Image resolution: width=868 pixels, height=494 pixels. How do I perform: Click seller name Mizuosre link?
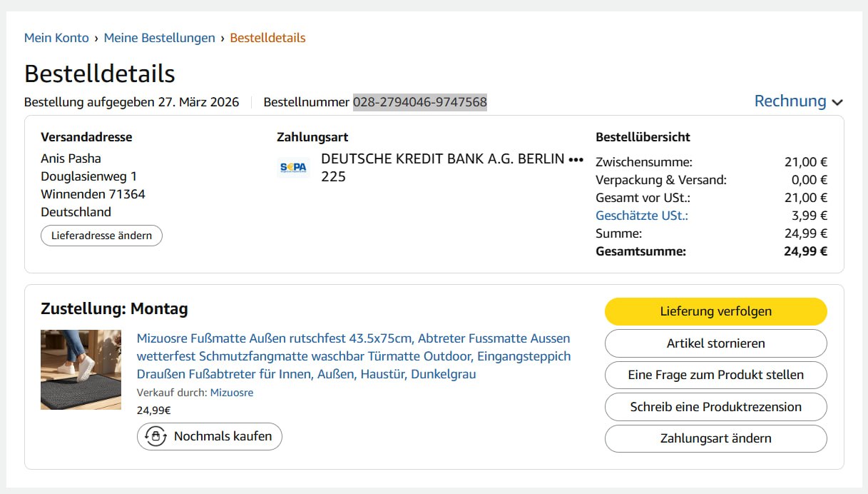point(231,393)
